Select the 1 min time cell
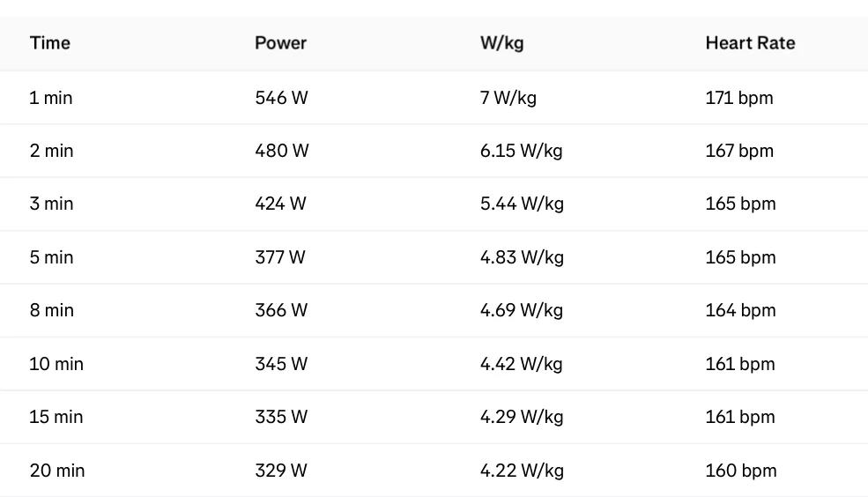868x497 pixels. pos(51,98)
